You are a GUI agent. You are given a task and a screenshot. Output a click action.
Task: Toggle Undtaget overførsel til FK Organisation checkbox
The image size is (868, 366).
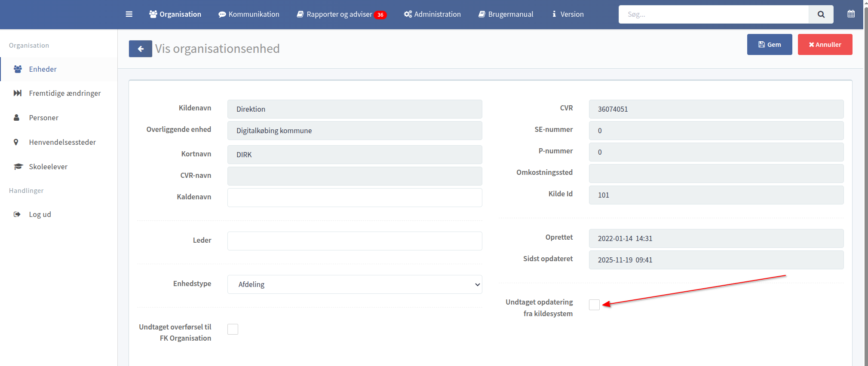point(233,329)
